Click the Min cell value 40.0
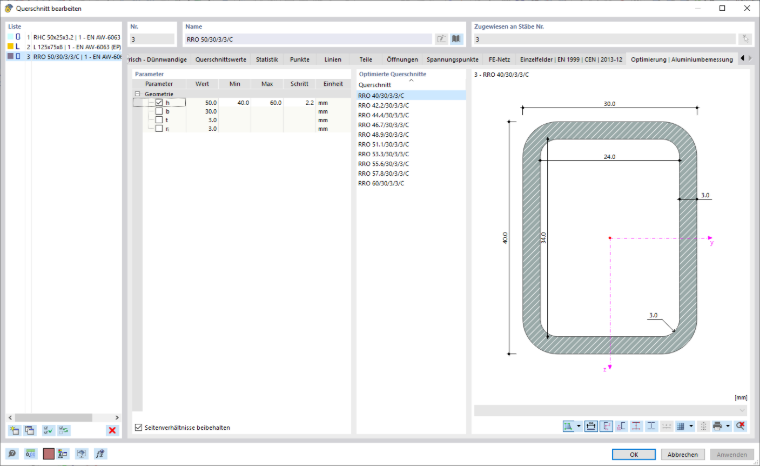The image size is (760, 466). point(235,103)
